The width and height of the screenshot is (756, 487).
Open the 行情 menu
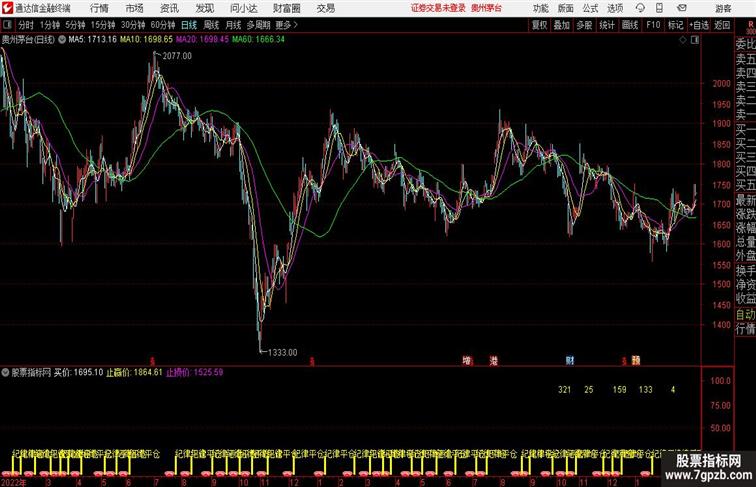click(x=99, y=8)
